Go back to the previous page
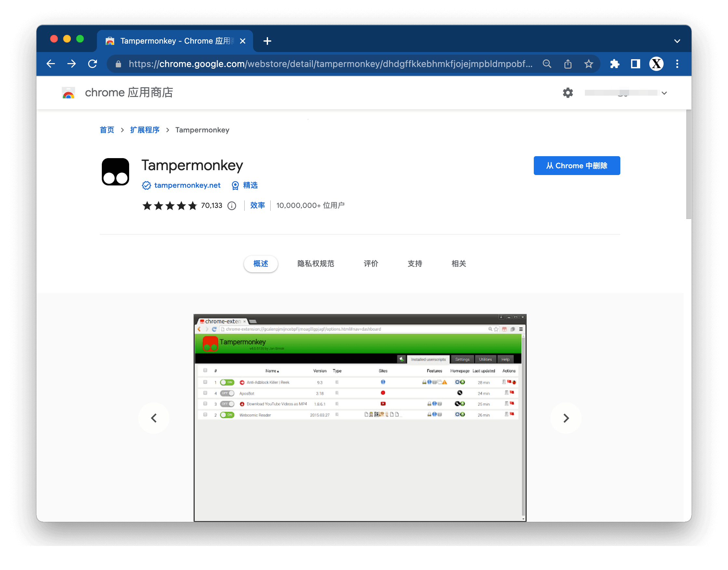 pos(51,64)
